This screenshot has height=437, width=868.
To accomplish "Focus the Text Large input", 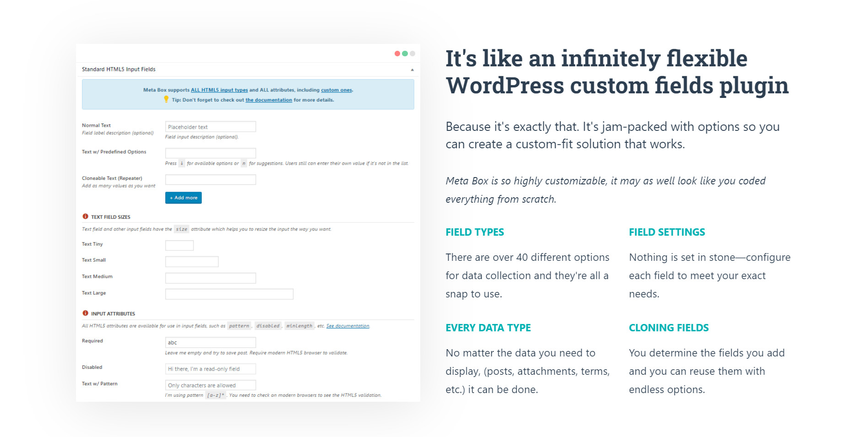I will coord(229,294).
